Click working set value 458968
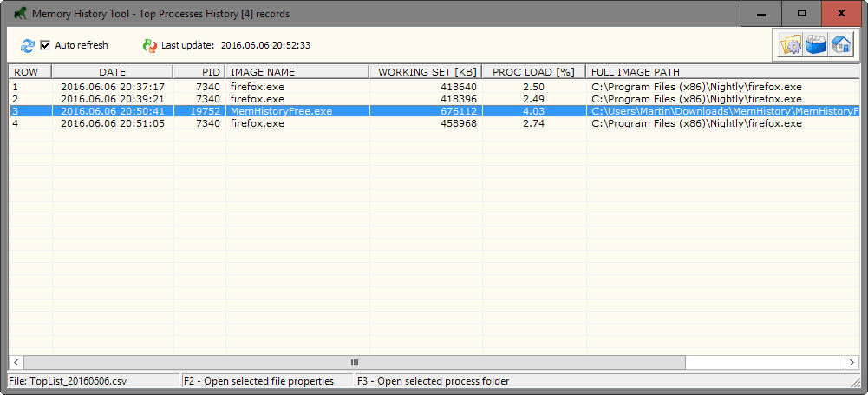The image size is (868, 395). pos(460,123)
